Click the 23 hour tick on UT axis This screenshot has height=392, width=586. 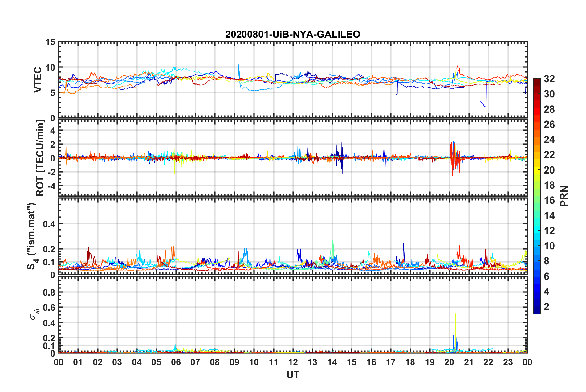point(508,362)
